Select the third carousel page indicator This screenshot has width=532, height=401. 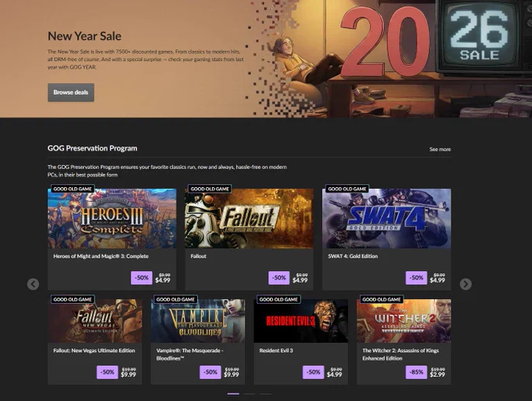(266, 394)
